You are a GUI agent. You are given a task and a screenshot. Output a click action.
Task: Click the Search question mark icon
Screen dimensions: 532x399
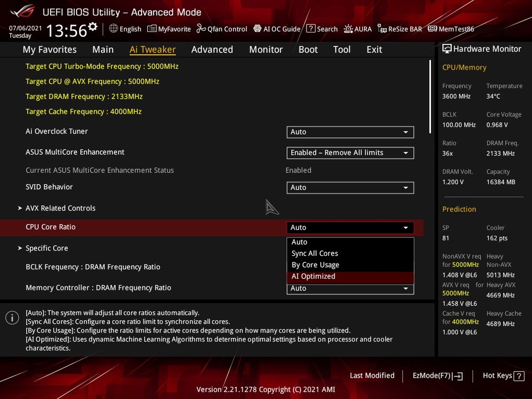point(311,29)
